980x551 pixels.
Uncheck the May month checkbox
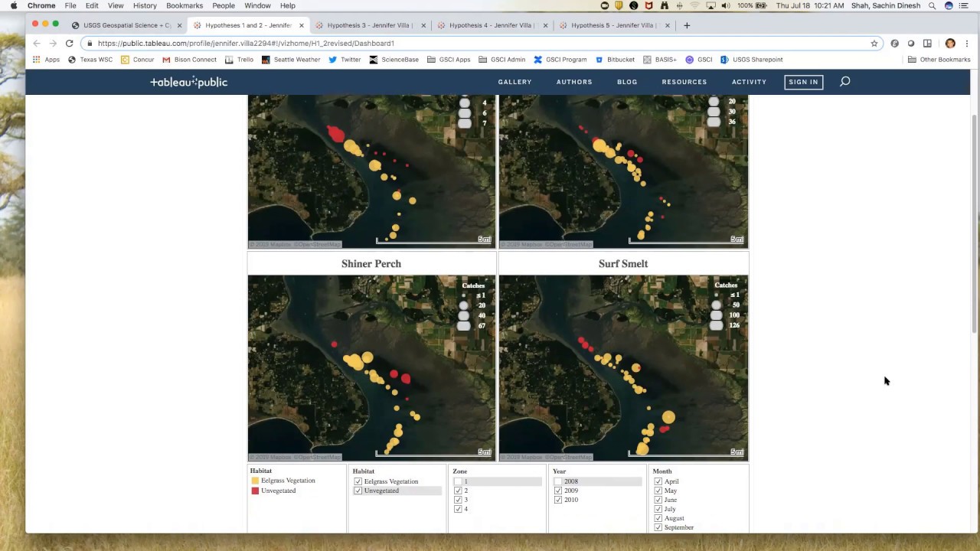658,491
